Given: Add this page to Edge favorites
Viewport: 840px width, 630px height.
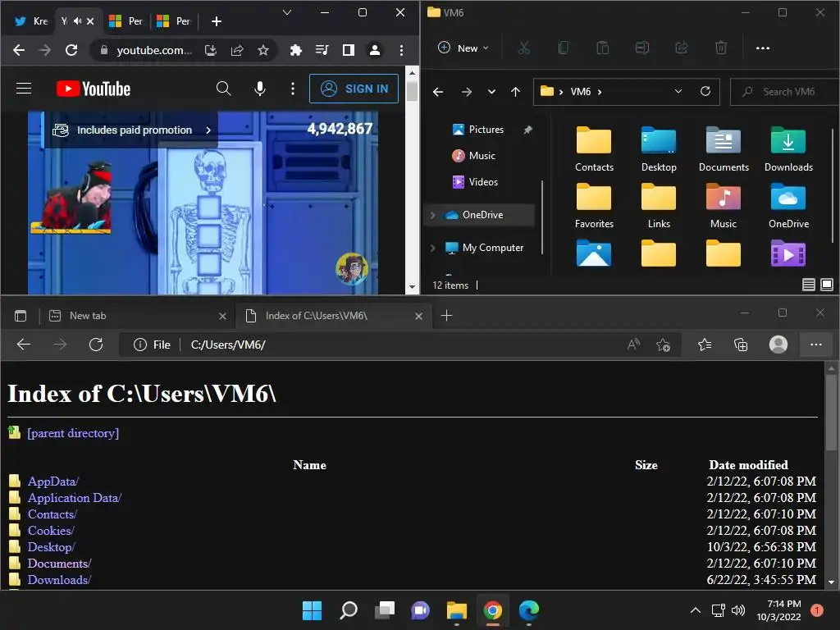Looking at the screenshot, I should point(663,345).
